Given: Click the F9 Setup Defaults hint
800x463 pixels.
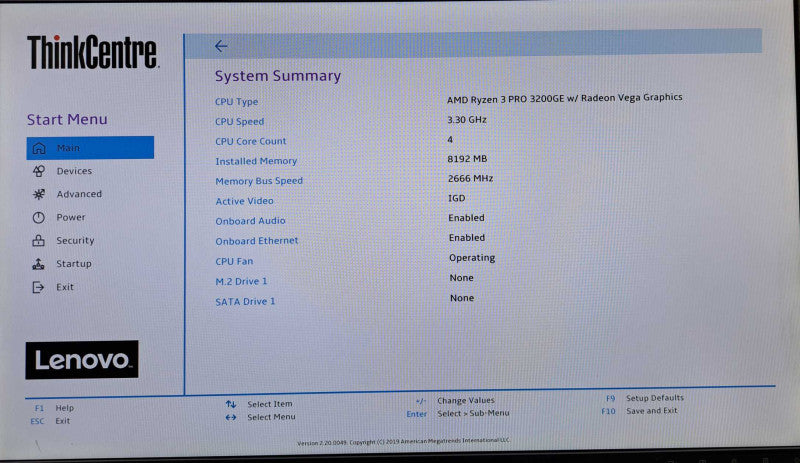Looking at the screenshot, I should [645, 398].
